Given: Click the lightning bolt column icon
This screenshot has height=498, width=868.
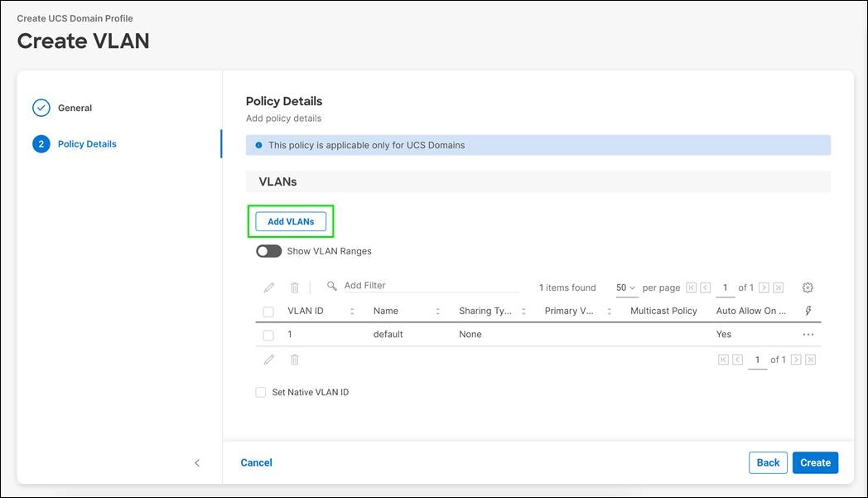Looking at the screenshot, I should pos(808,310).
